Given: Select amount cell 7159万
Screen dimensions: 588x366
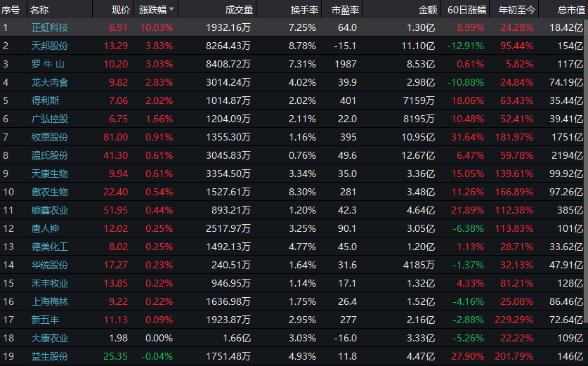Looking at the screenshot, I should coord(419,100).
